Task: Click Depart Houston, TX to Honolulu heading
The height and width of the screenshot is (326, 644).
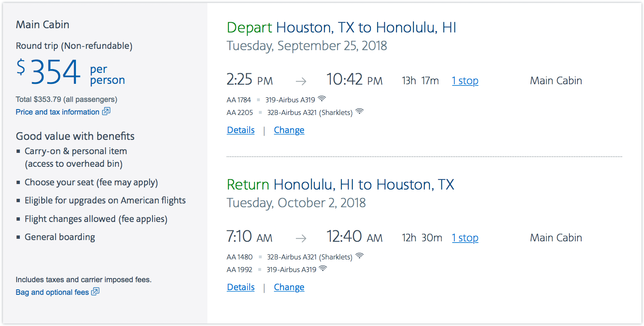Action: pyautogui.click(x=341, y=28)
